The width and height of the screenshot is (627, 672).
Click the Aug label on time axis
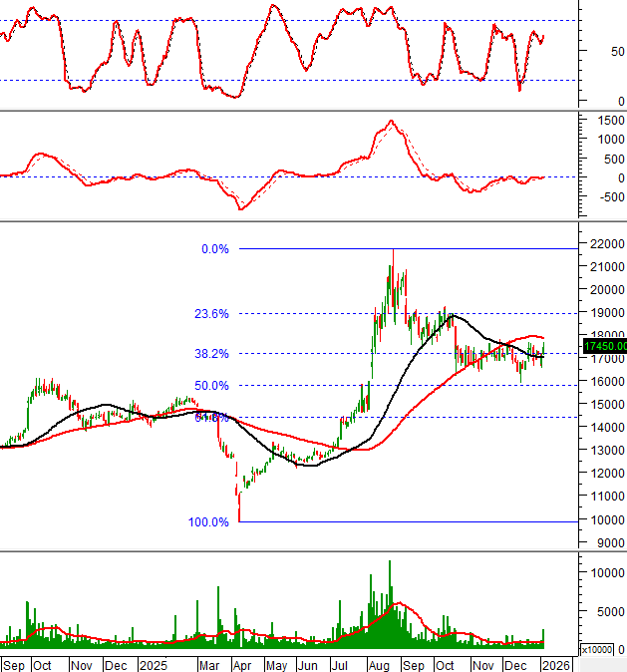[379, 664]
